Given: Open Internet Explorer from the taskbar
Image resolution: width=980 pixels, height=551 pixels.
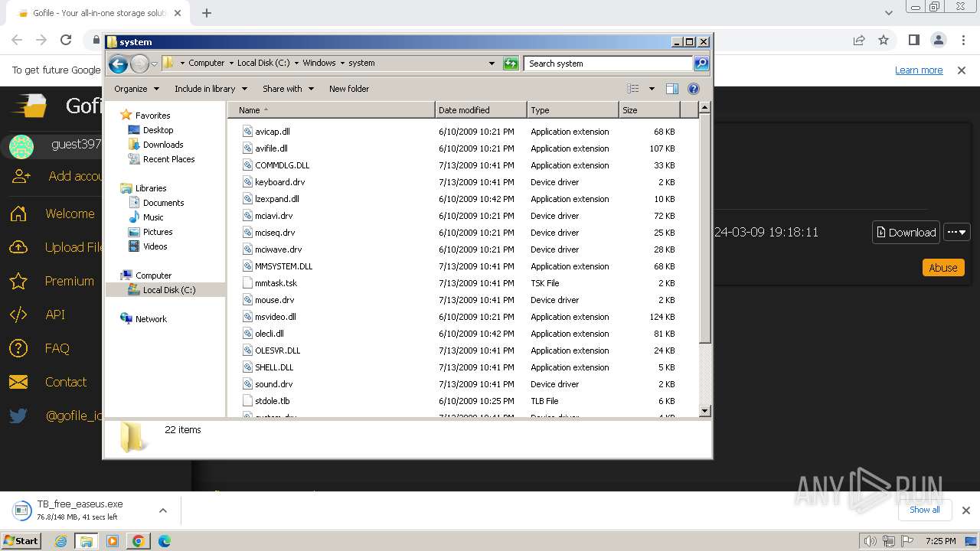Looking at the screenshot, I should click(x=61, y=541).
